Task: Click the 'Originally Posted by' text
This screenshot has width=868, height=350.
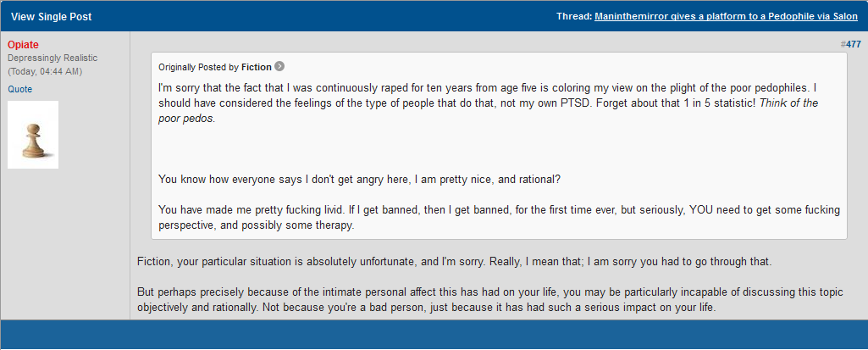Action: pyautogui.click(x=199, y=67)
